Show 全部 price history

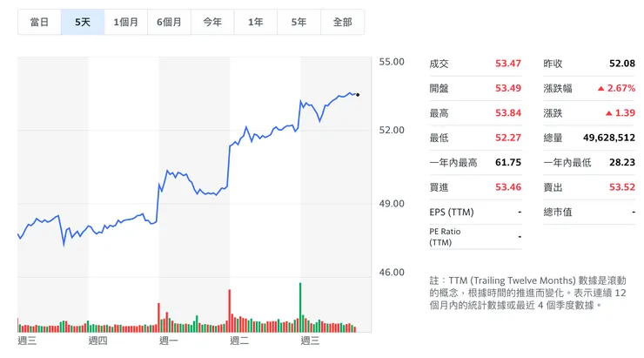click(x=342, y=22)
